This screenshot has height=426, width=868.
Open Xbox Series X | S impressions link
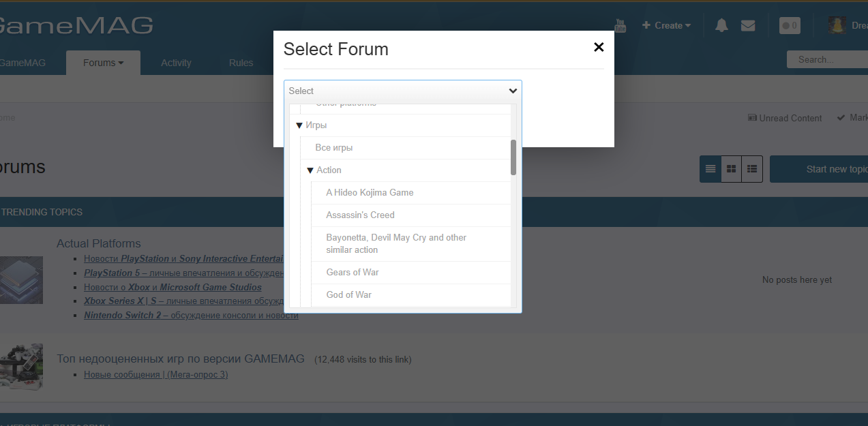pos(183,301)
